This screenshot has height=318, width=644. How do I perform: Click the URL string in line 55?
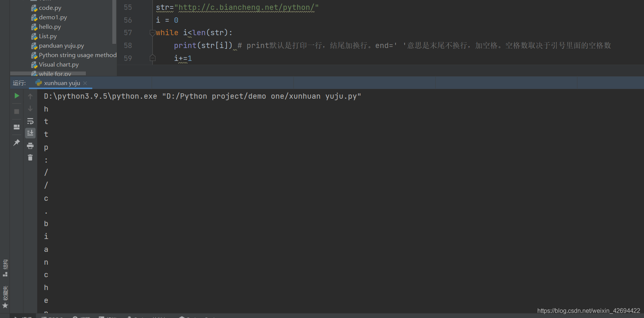click(x=247, y=7)
